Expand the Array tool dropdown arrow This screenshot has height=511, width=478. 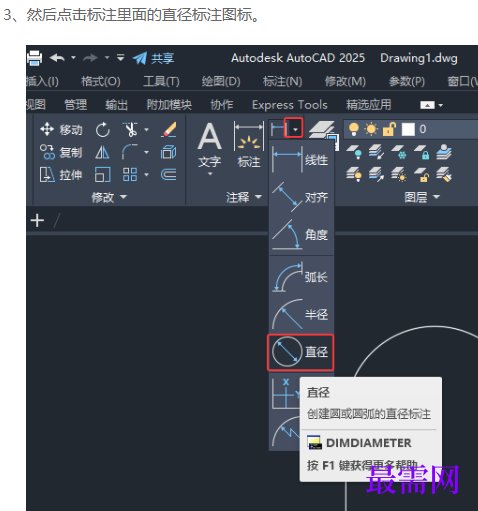click(x=146, y=175)
